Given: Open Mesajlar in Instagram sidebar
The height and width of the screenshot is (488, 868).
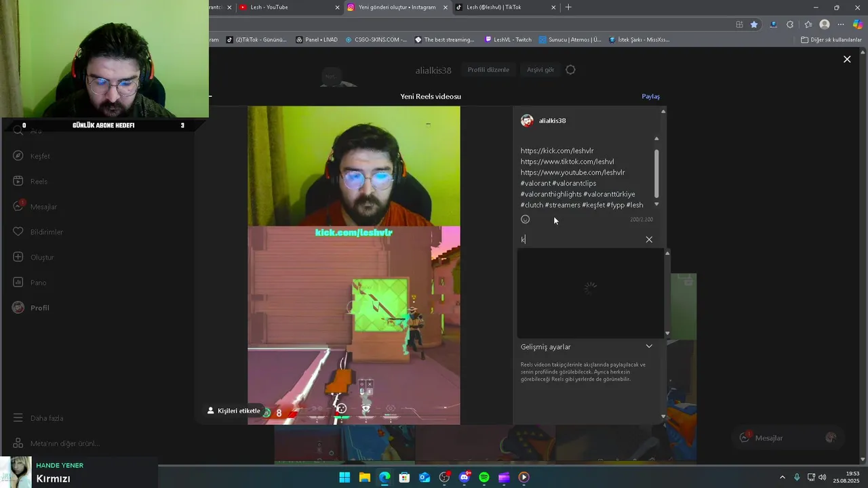Looking at the screenshot, I should (35, 207).
